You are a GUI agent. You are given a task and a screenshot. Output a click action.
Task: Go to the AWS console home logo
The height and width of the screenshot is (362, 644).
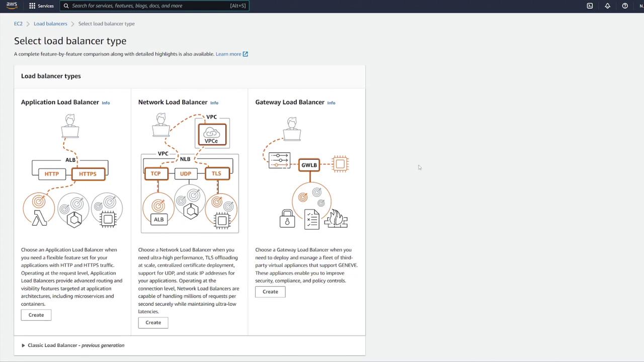pos(12,6)
